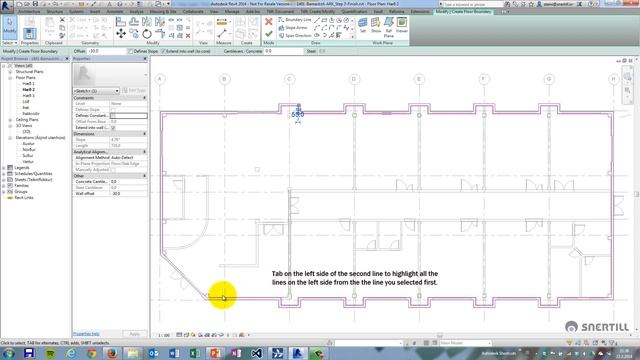This screenshot has height=360, width=640.
Task: Select the Line draw tool icon
Action: coord(317,20)
